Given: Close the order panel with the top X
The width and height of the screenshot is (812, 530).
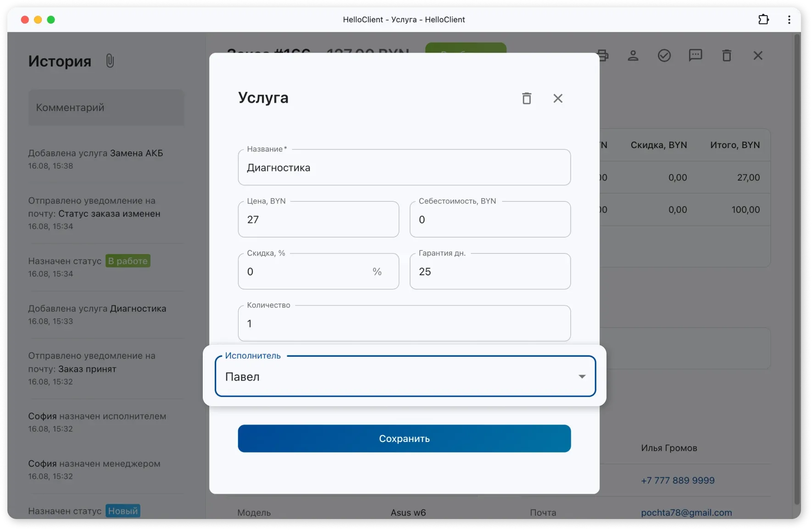Looking at the screenshot, I should tap(758, 55).
